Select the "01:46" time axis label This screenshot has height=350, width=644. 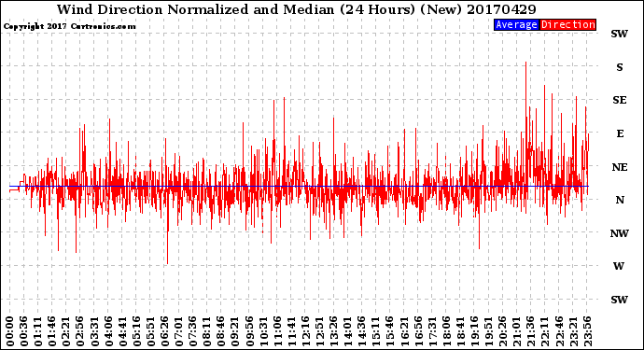click(52, 331)
